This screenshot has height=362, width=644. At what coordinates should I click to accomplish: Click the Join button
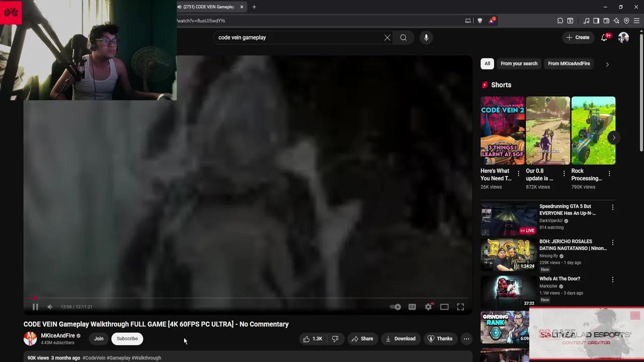(99, 339)
